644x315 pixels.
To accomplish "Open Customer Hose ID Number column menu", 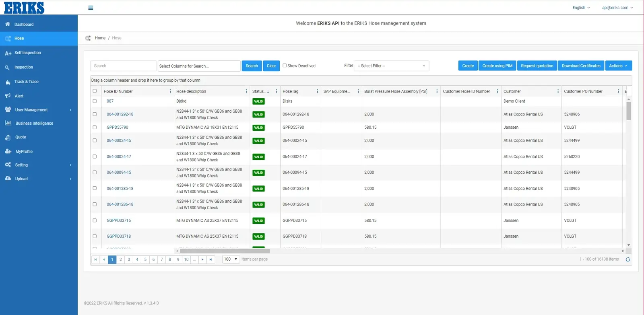I will click(497, 91).
